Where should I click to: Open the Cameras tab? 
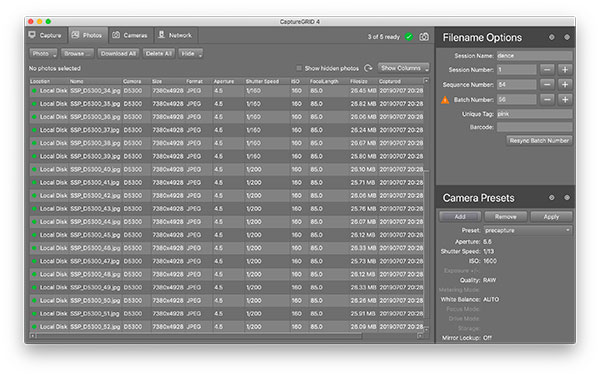click(130, 35)
